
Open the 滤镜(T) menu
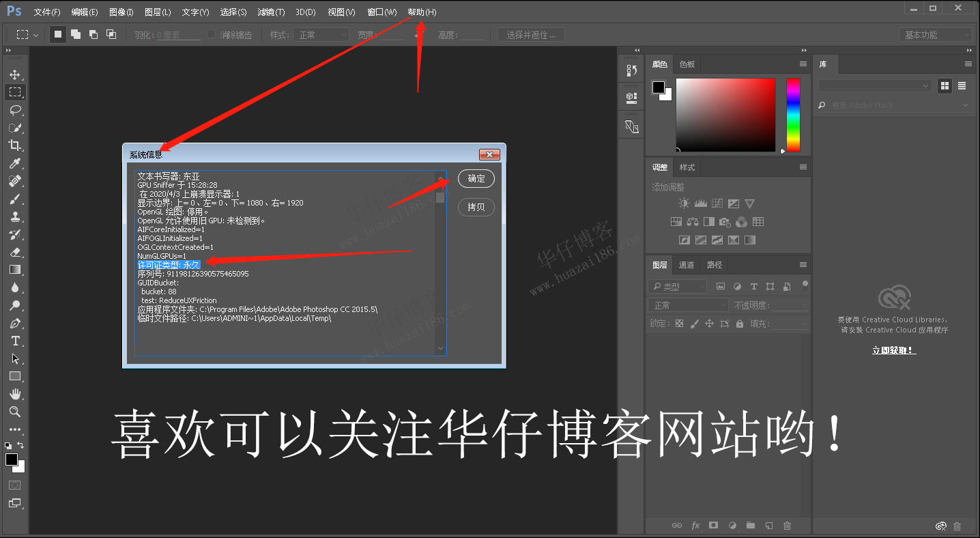tap(271, 12)
